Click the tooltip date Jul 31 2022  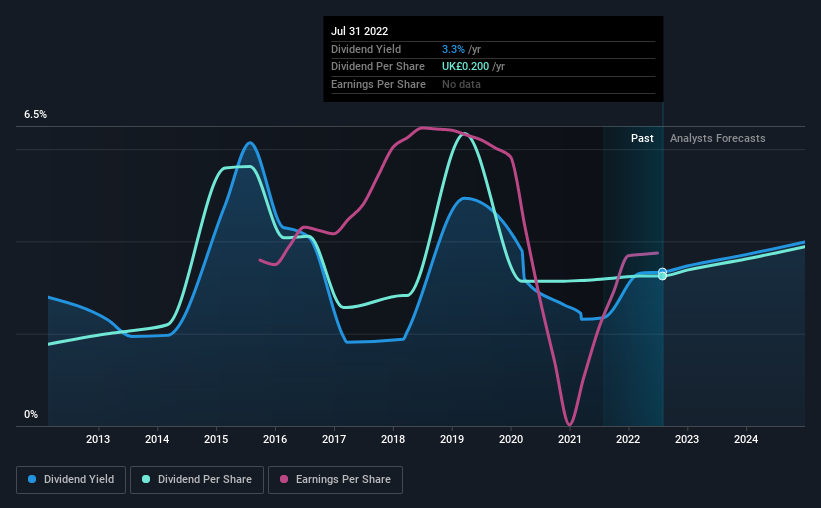pyautogui.click(x=360, y=31)
